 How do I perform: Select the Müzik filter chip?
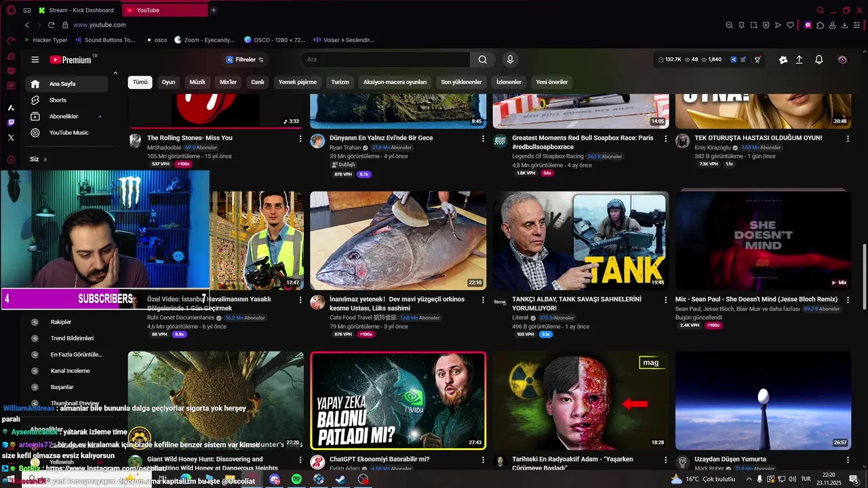click(x=197, y=82)
